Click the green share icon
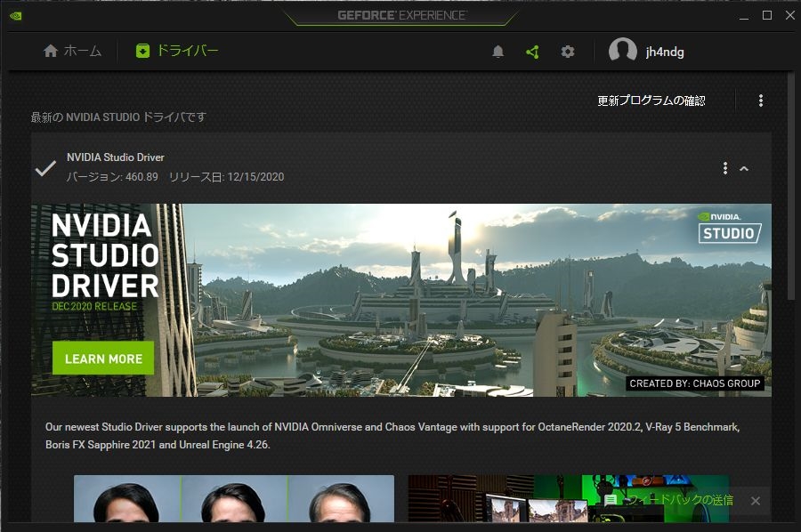Image resolution: width=801 pixels, height=532 pixels. pos(532,52)
